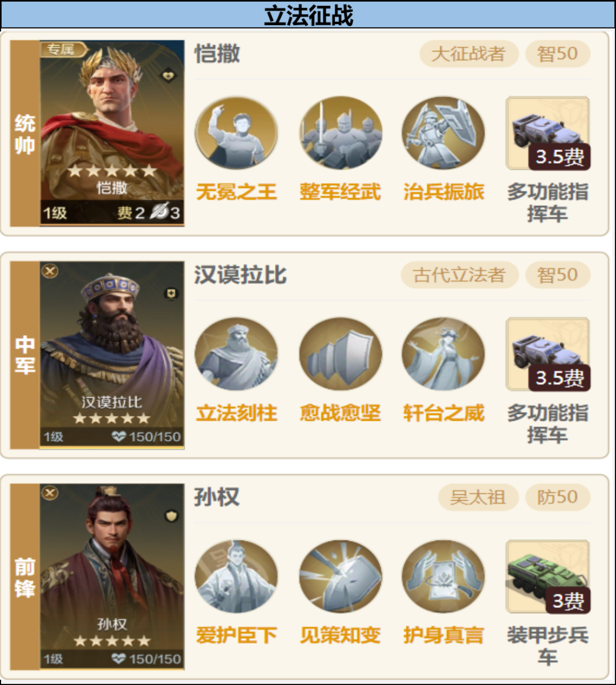616x685 pixels.
Task: Click the 吴太祖 title tag
Action: [x=478, y=497]
